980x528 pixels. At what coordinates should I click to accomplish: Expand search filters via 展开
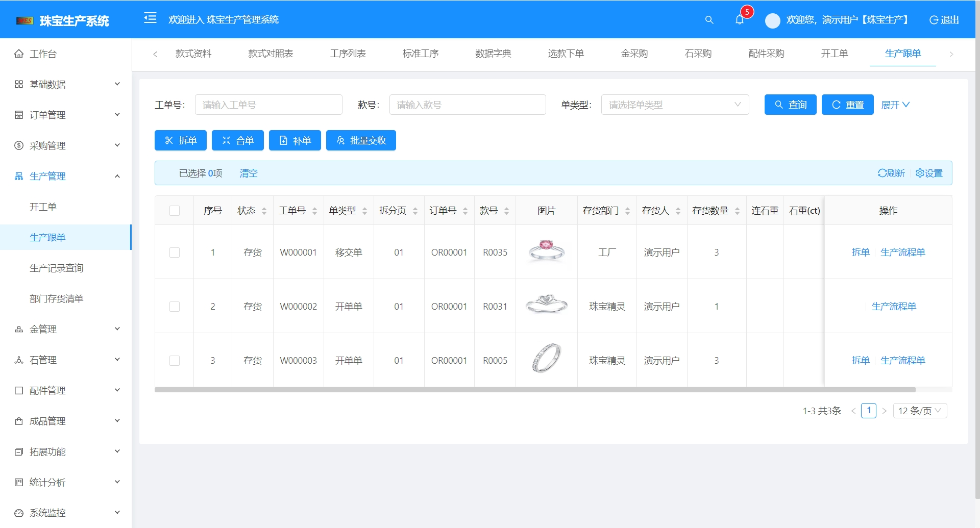(895, 105)
